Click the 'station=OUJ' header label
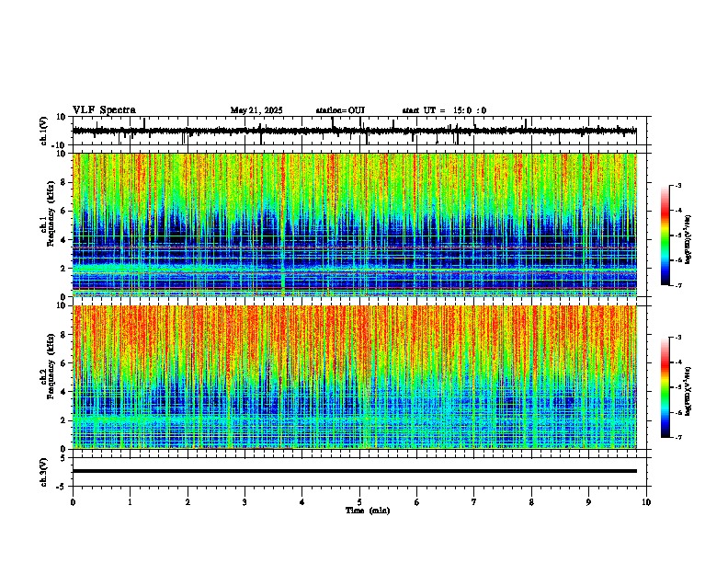This screenshot has width=728, height=563. [x=340, y=110]
